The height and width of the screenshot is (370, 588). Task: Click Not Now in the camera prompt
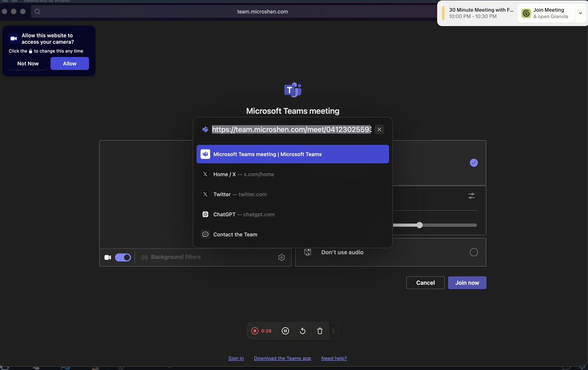pyautogui.click(x=28, y=64)
